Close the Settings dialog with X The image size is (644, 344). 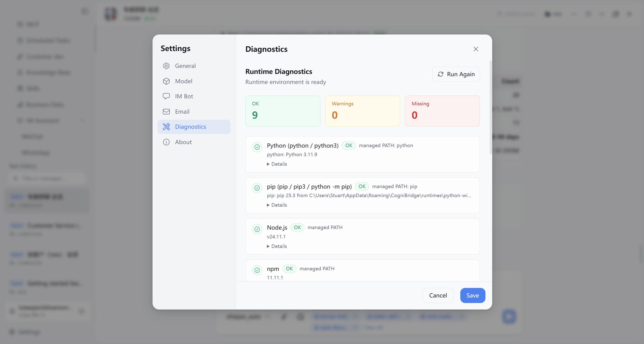(476, 49)
